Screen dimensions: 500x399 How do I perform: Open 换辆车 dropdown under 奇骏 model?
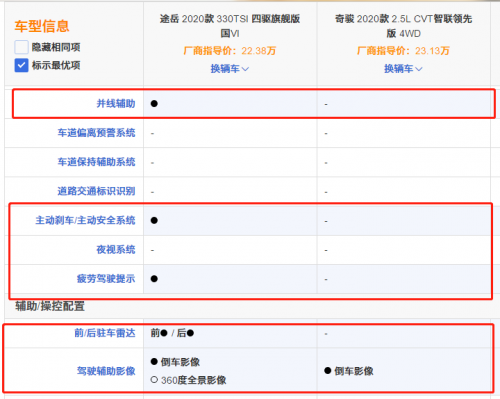403,69
